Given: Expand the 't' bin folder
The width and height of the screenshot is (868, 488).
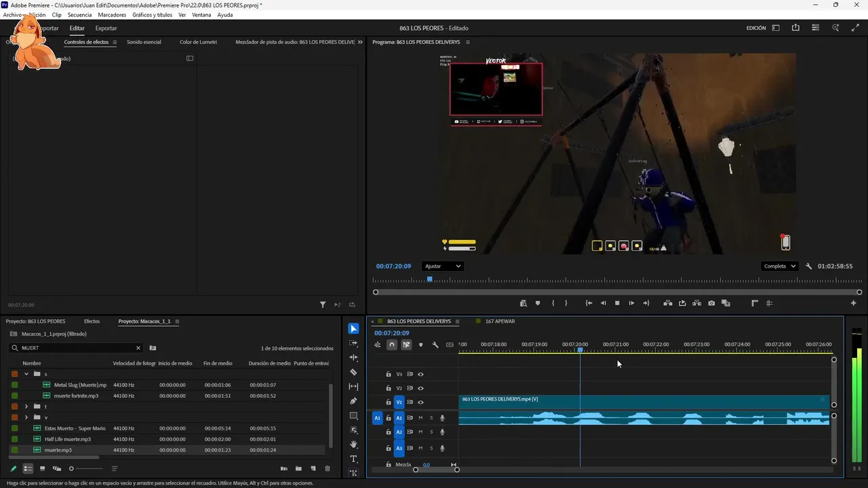Looking at the screenshot, I should tap(26, 406).
